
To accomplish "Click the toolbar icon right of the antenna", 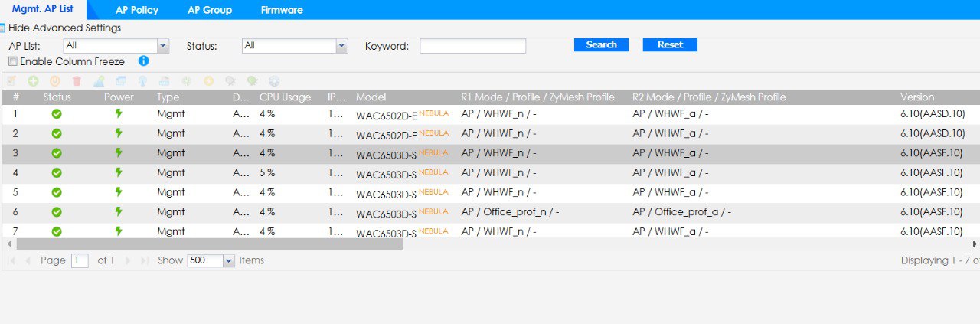I will (x=165, y=80).
